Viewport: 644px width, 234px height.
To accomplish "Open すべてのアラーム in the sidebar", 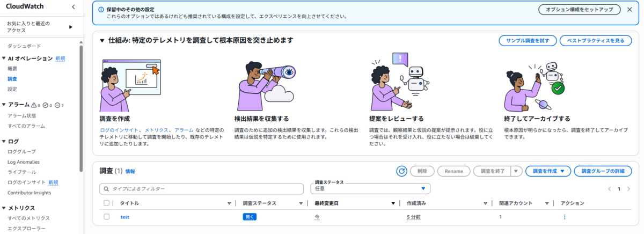I will click(x=26, y=126).
